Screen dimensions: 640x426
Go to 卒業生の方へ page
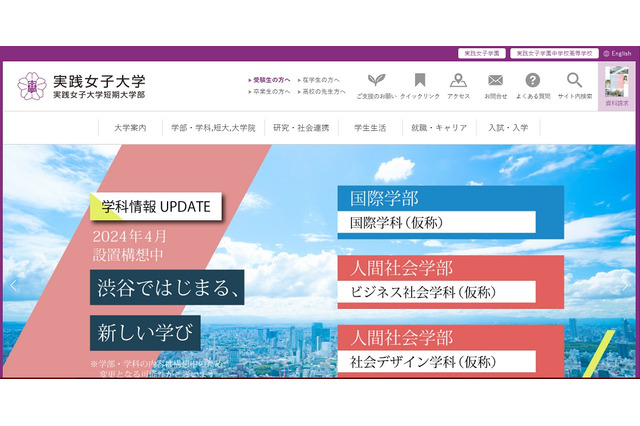(x=269, y=92)
